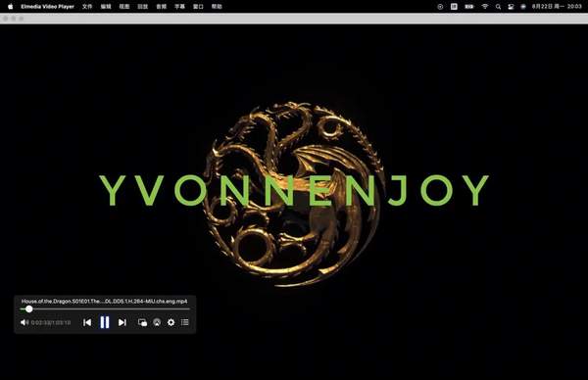Viewport: 588px width, 380px height.
Task: Open the 编辑 (Edit) menu
Action: 106,7
